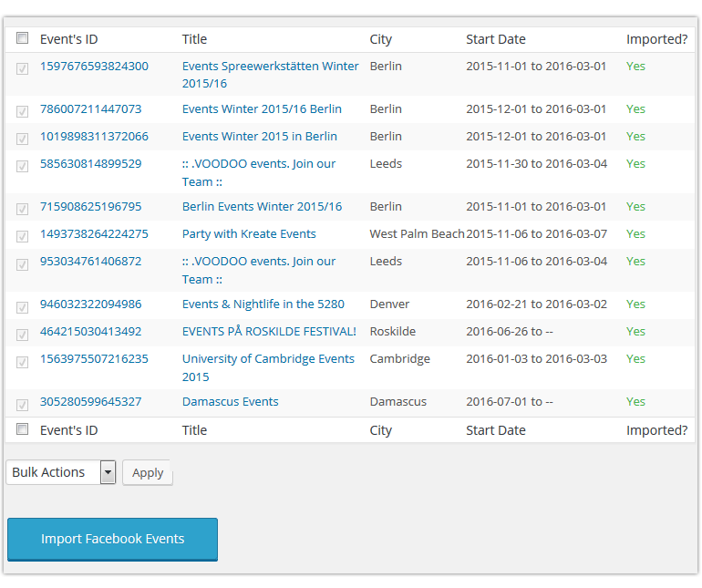The height and width of the screenshot is (588, 702).
Task: Open Berlin Events Winter 2015/16 title
Action: pyautogui.click(x=262, y=206)
